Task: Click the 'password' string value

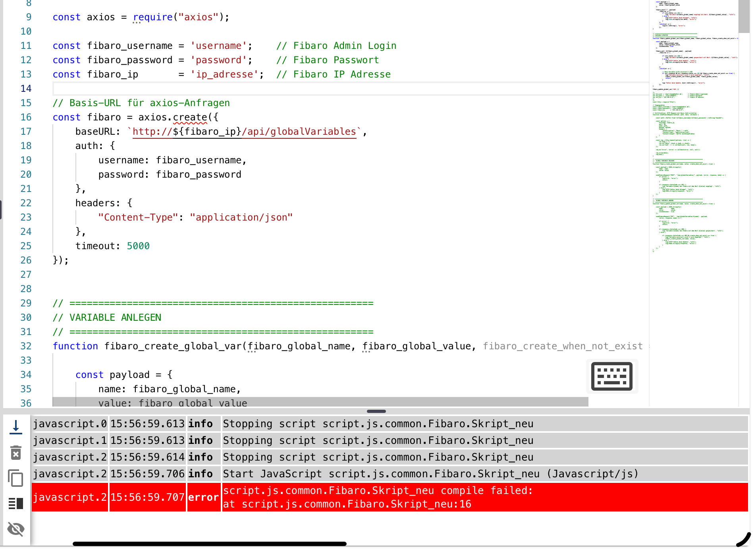Action: pyautogui.click(x=218, y=60)
